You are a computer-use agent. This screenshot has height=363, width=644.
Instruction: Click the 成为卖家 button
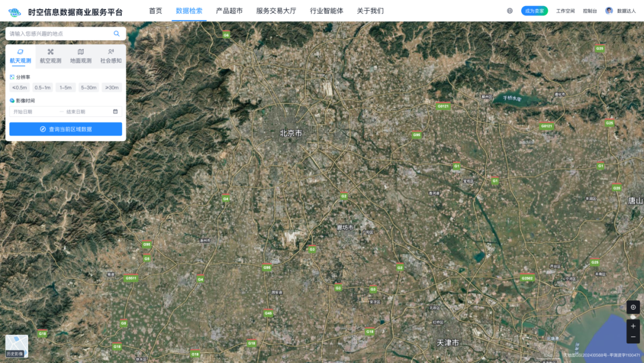534,11
